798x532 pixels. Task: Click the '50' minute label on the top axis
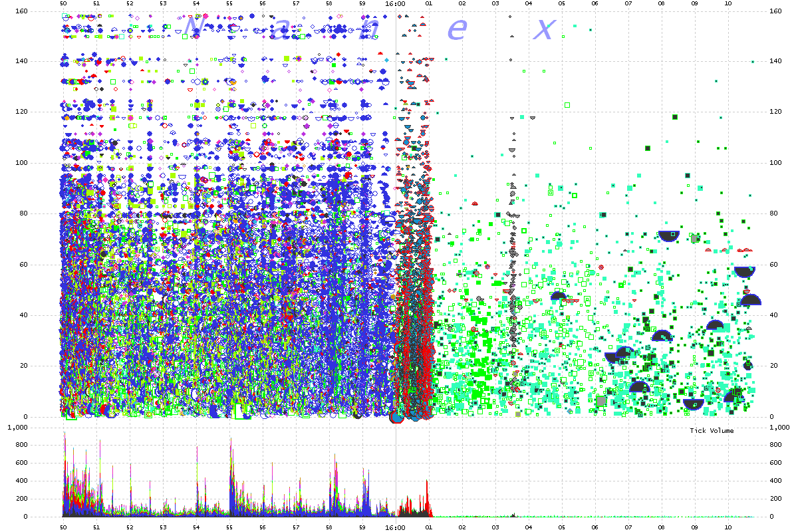pos(63,3)
